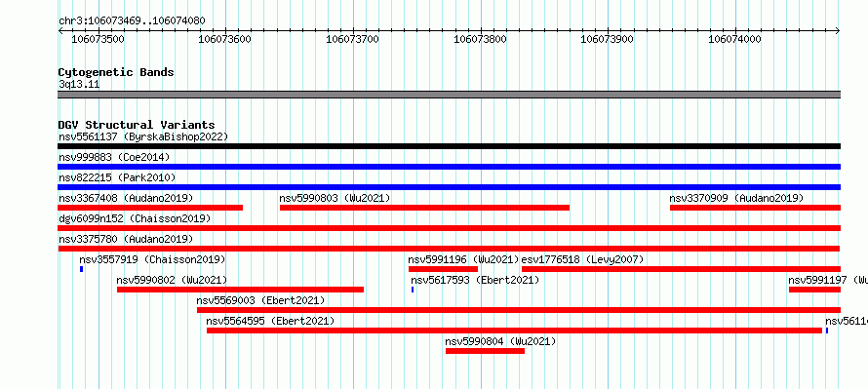The height and width of the screenshot is (389, 868).
Task: Click the 3q13.11 cytogenetic band bar
Action: coord(449,95)
